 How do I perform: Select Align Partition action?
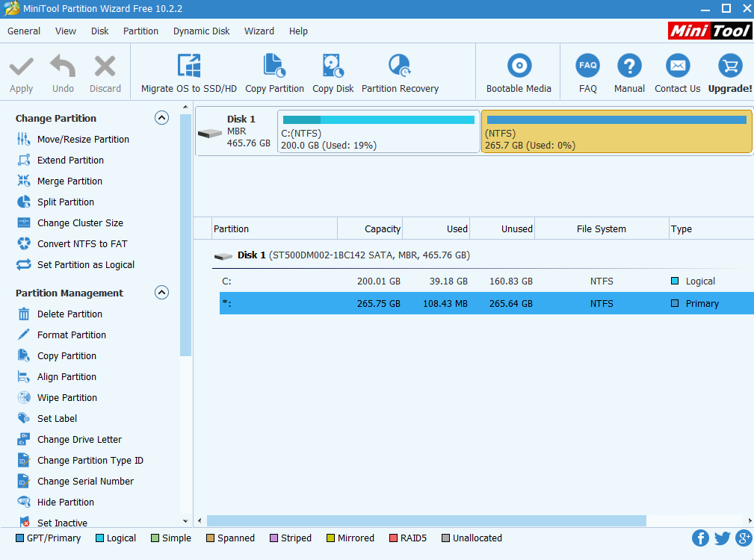pyautogui.click(x=57, y=377)
